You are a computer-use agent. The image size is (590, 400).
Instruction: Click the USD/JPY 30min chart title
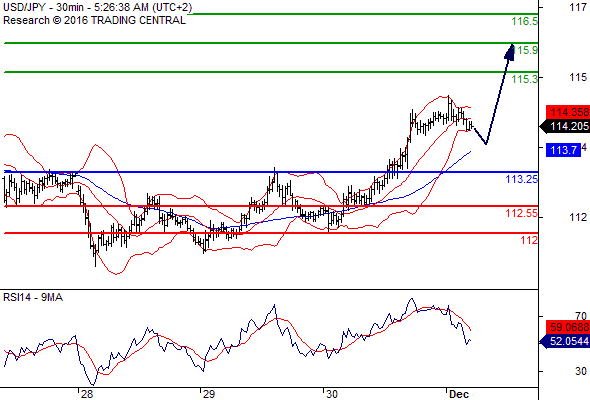pyautogui.click(x=97, y=7)
